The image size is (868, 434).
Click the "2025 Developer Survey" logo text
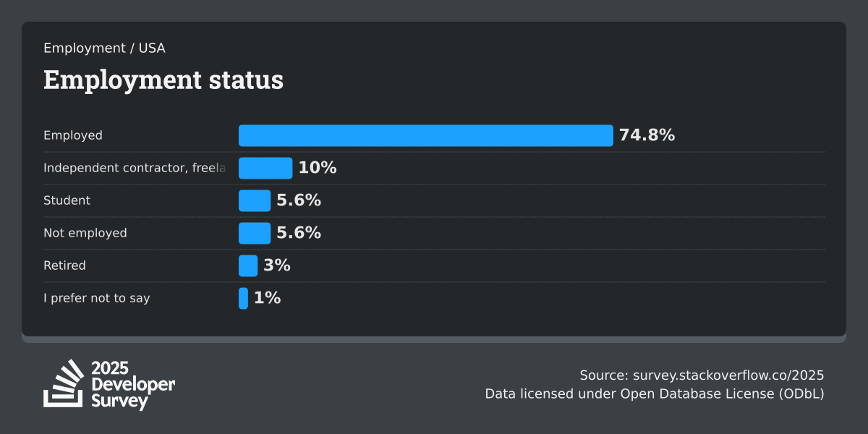coord(134,385)
